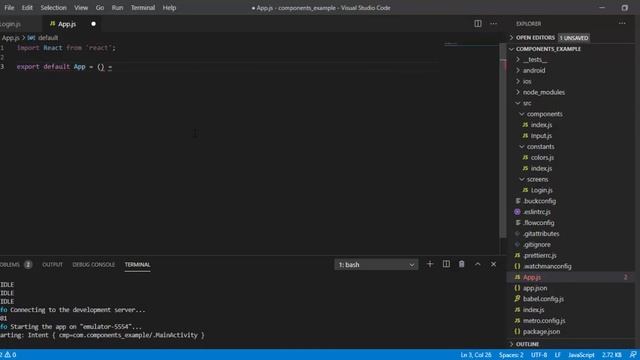Open editor More Actions ellipsis

493,24
